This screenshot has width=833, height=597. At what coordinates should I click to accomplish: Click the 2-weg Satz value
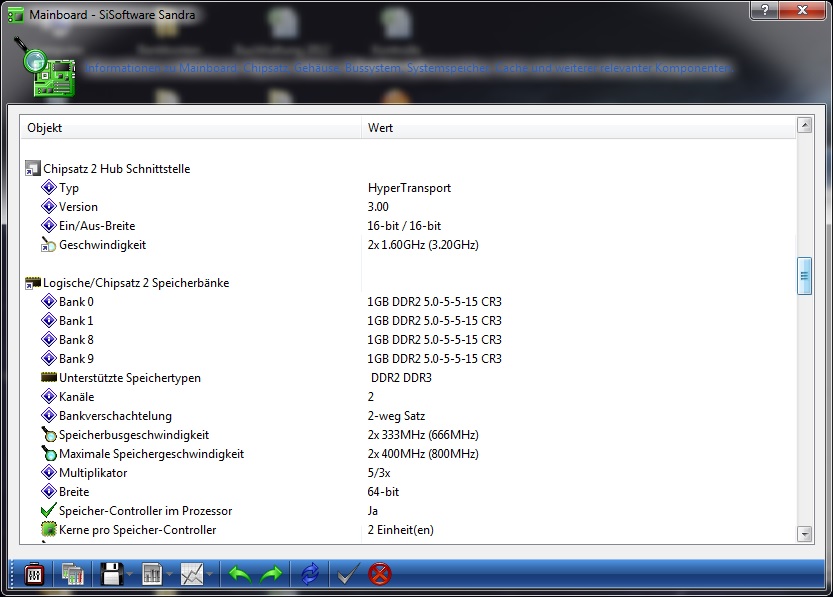click(x=396, y=416)
